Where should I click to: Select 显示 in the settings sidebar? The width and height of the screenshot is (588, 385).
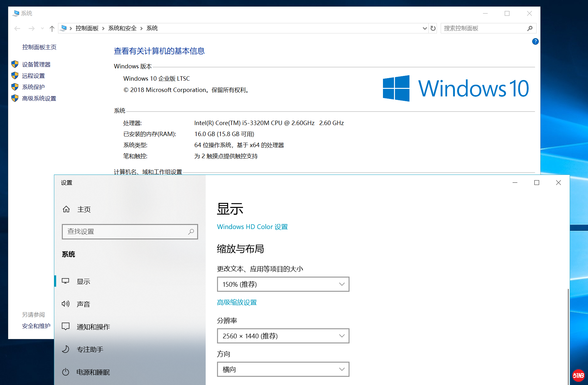(x=84, y=281)
